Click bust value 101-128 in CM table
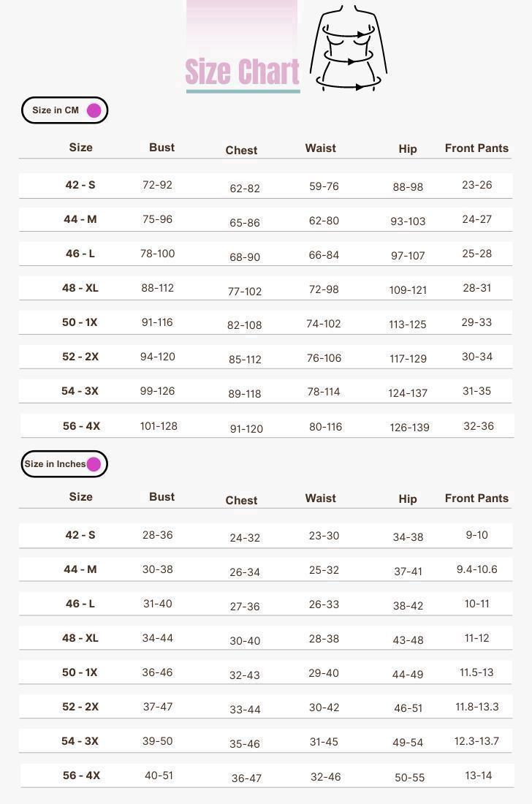532x804 pixels. coord(159,426)
